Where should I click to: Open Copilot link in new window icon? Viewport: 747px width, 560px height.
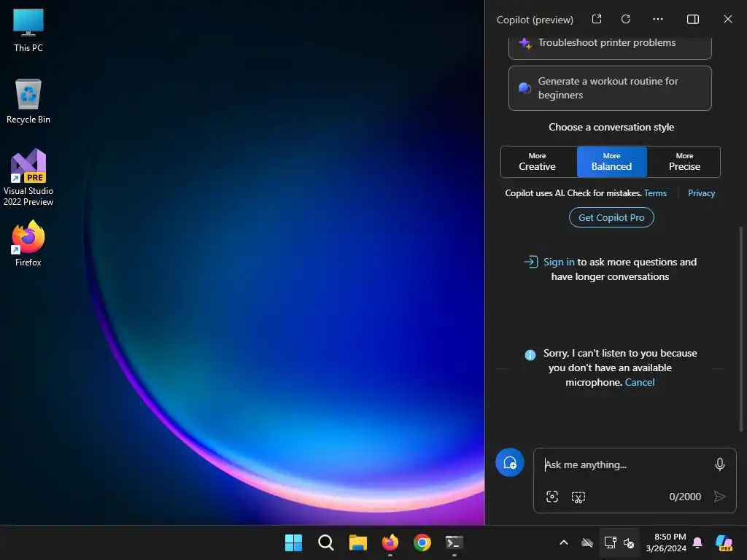[597, 19]
